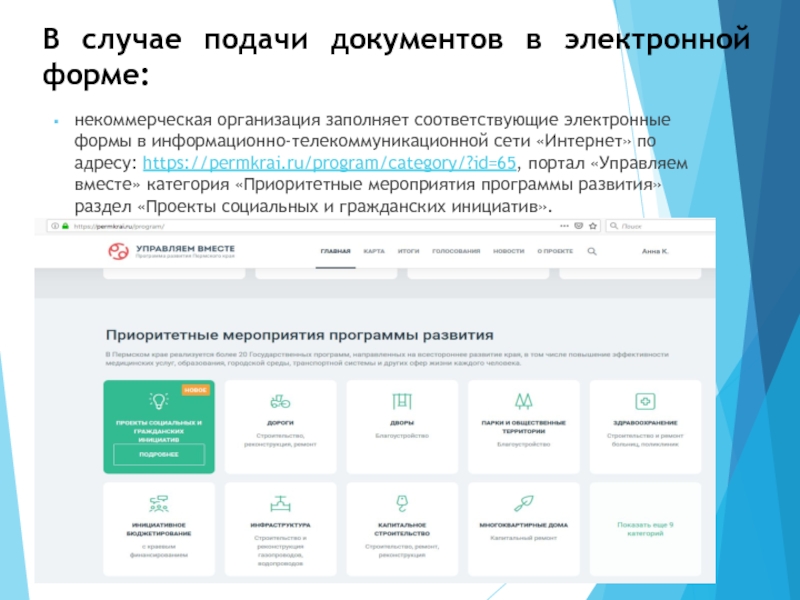The height and width of the screenshot is (600, 800).
Task: Select the medical cross Здравоохранение icon
Action: tap(645, 401)
